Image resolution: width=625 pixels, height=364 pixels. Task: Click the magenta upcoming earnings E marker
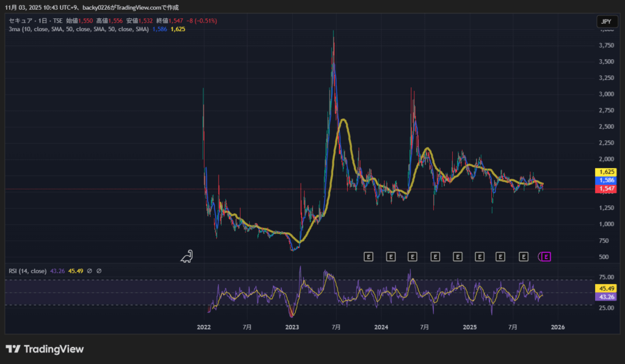[546, 257]
